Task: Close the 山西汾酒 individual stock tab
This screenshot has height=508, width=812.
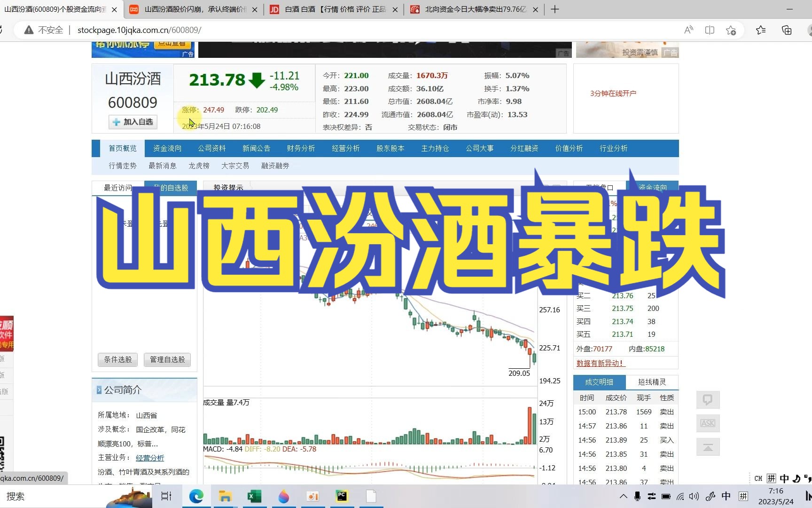Action: pos(114,9)
